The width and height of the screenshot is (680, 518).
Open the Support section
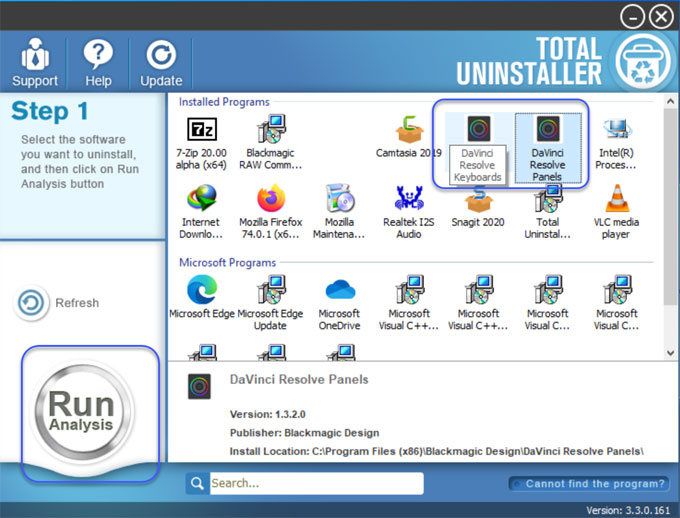[35, 62]
